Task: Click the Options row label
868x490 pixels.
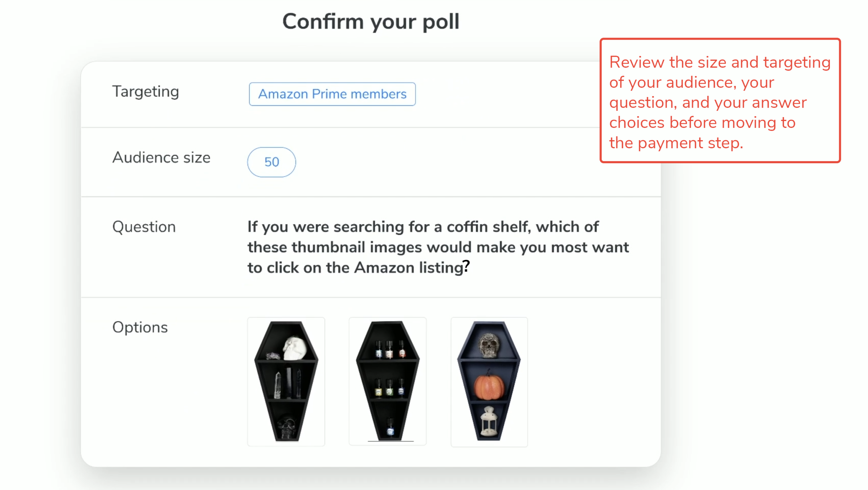Action: pyautogui.click(x=140, y=327)
